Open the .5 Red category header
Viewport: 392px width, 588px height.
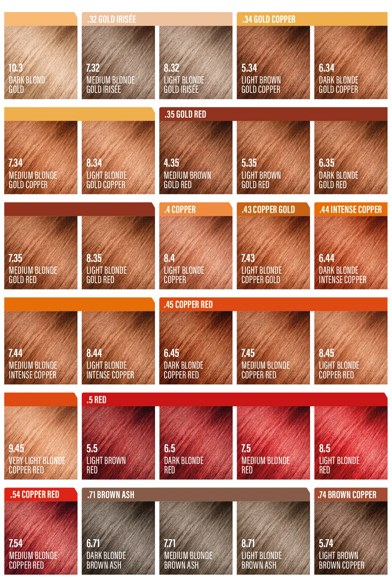[x=235, y=400]
